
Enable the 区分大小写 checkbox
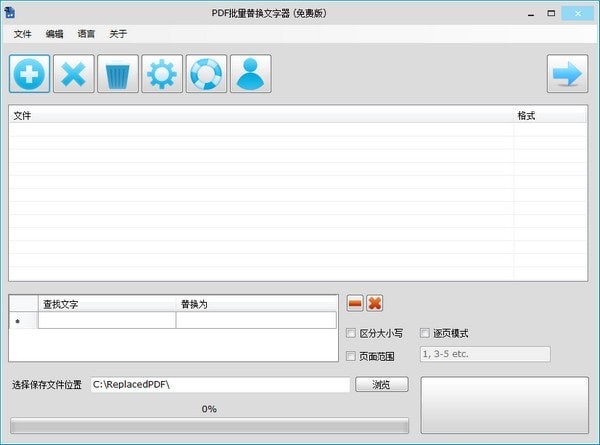tap(351, 333)
